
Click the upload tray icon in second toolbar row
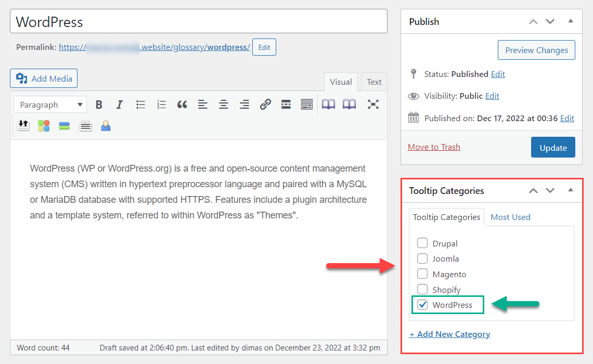(x=23, y=125)
